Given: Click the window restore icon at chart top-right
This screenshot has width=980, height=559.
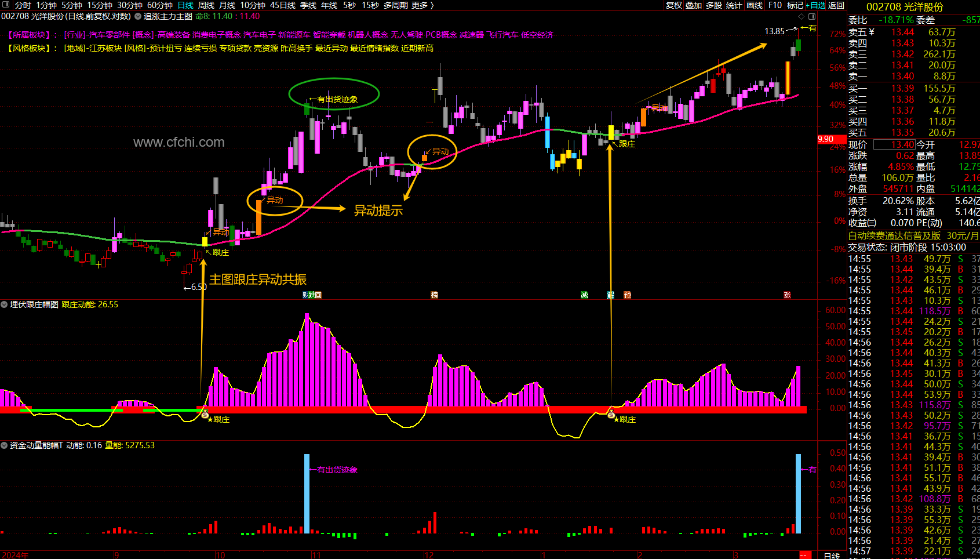Looking at the screenshot, I should (812, 16).
